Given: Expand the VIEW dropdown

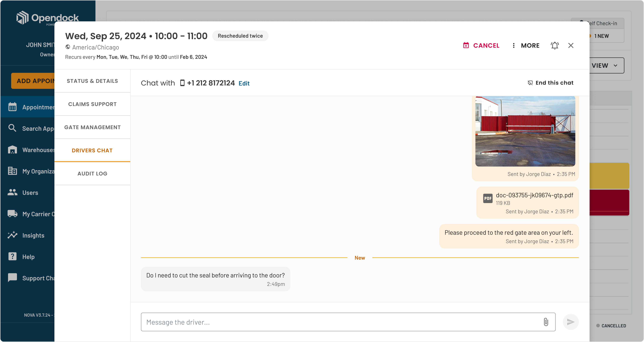Looking at the screenshot, I should (x=606, y=65).
